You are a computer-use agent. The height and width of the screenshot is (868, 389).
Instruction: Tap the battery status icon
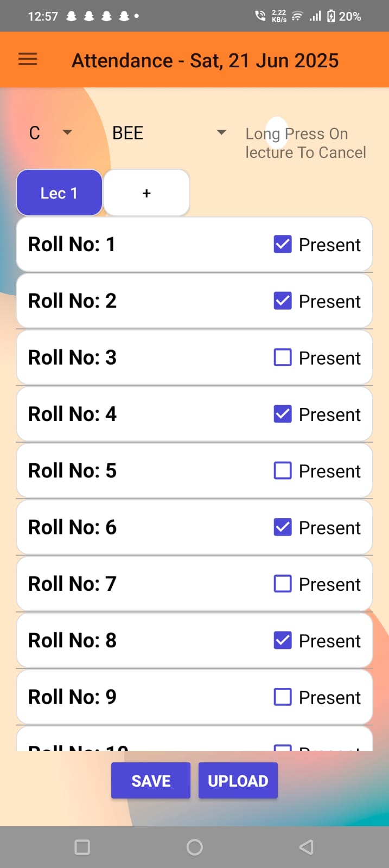[x=331, y=16]
